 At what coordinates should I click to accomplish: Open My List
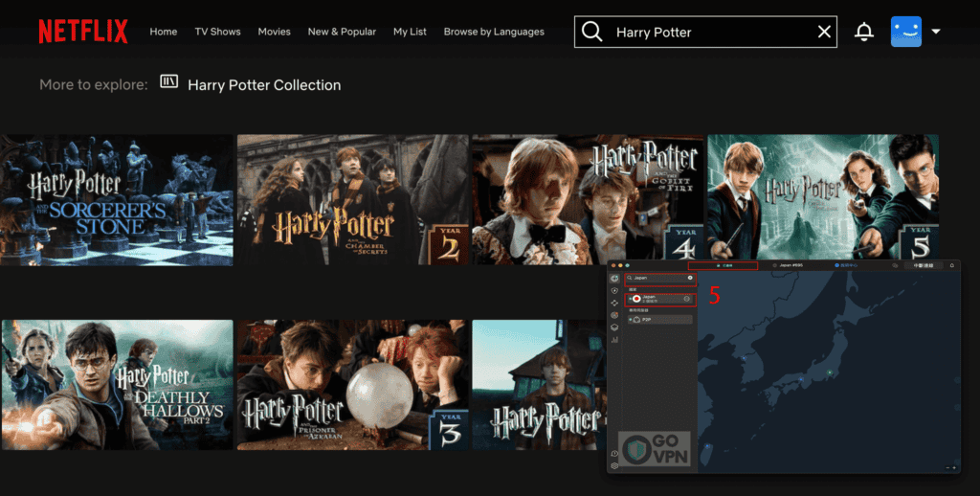pyautogui.click(x=410, y=32)
